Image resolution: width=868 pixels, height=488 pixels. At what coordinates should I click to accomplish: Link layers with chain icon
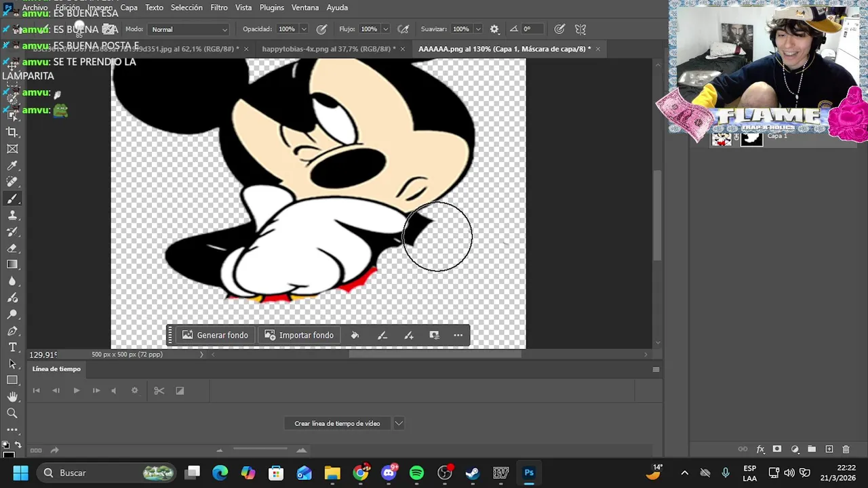(743, 449)
